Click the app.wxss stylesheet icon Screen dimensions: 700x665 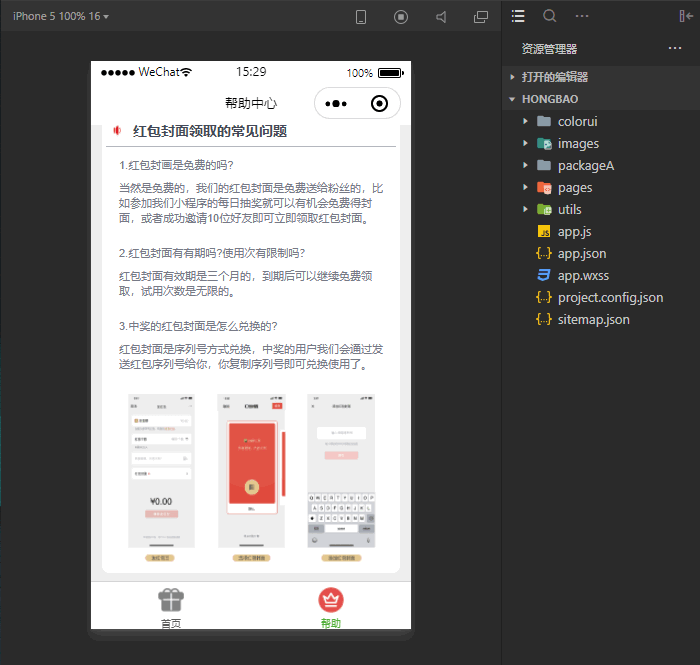tap(544, 275)
